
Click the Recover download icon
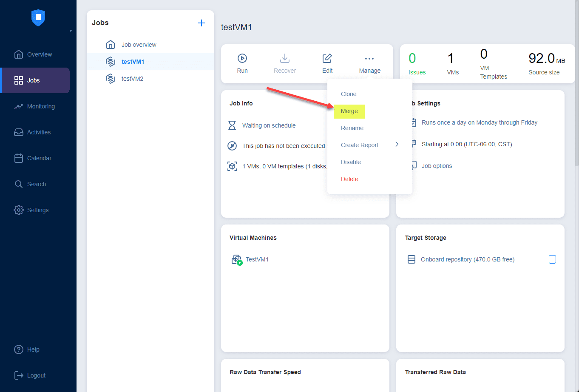click(x=285, y=58)
